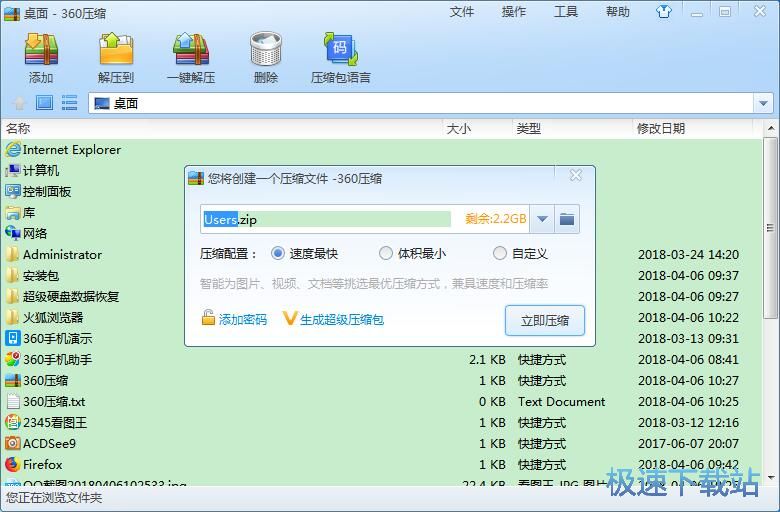
Task: Click the 解压到 (Extract to) toolbar icon
Action: tap(116, 50)
